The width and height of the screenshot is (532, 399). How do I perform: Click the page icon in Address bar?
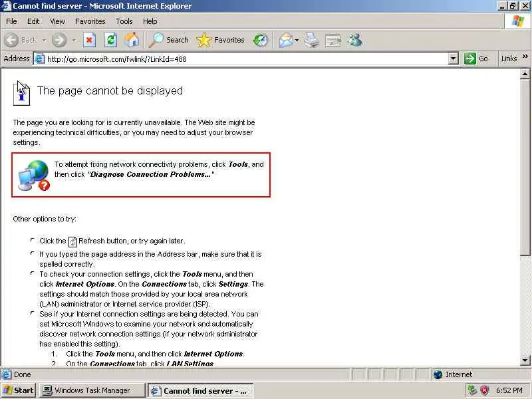point(40,59)
